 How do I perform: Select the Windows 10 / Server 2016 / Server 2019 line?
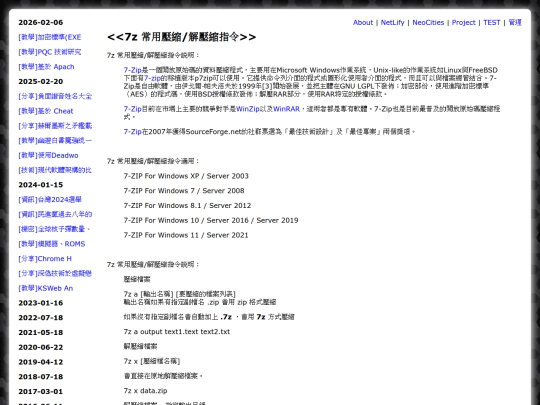pos(211,220)
